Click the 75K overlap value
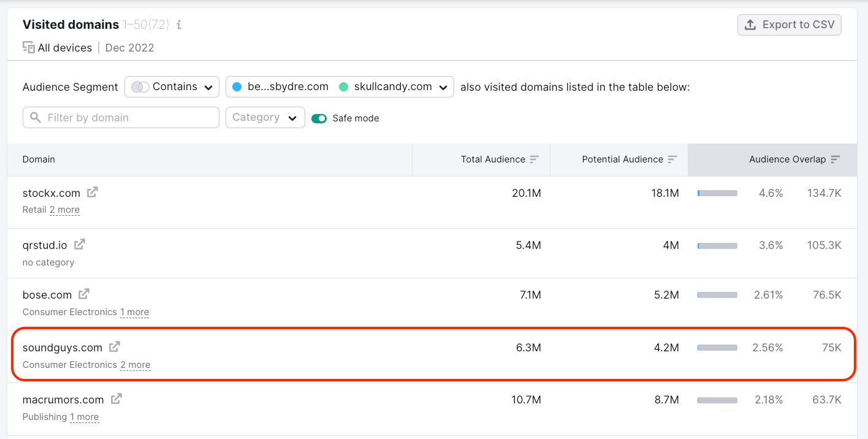The image size is (868, 439). pyautogui.click(x=832, y=348)
